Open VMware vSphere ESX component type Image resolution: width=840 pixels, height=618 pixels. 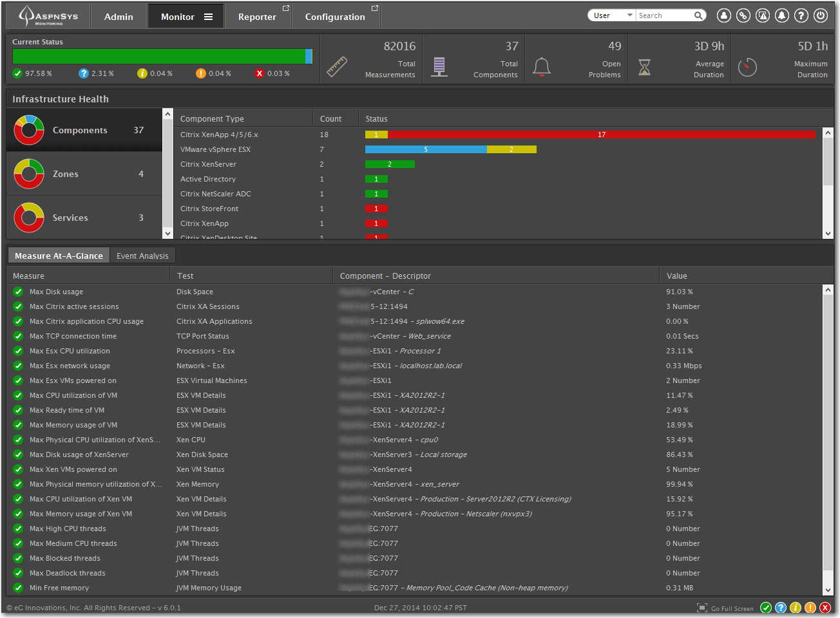pyautogui.click(x=215, y=149)
